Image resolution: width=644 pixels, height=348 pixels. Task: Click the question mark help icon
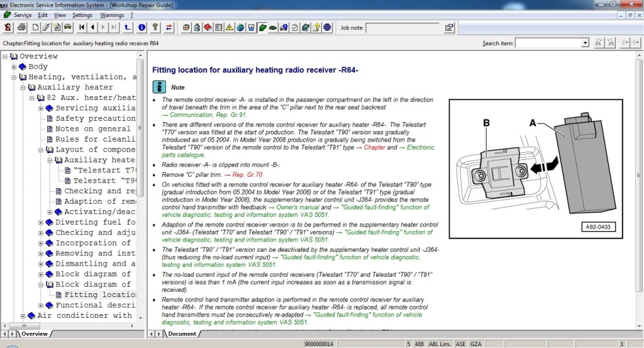coord(155,28)
